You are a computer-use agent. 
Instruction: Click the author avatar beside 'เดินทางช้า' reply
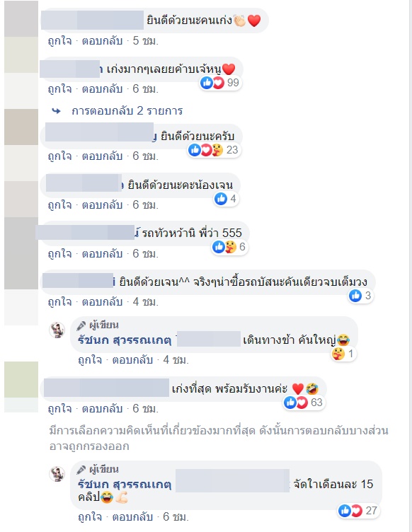click(57, 330)
